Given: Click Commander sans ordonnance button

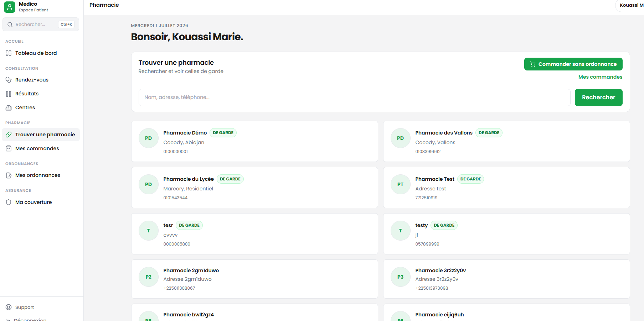Looking at the screenshot, I should tap(573, 64).
